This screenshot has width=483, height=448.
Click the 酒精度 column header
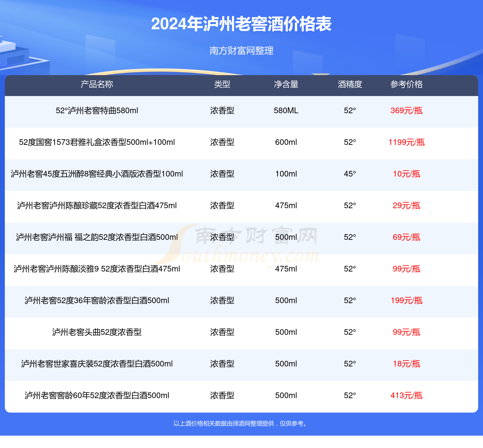click(x=350, y=84)
